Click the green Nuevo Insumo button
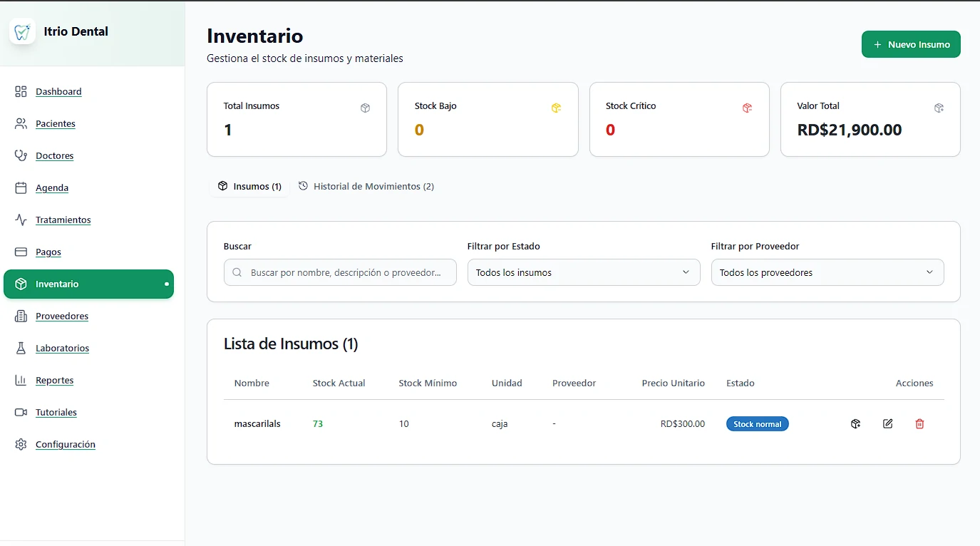 pos(911,44)
